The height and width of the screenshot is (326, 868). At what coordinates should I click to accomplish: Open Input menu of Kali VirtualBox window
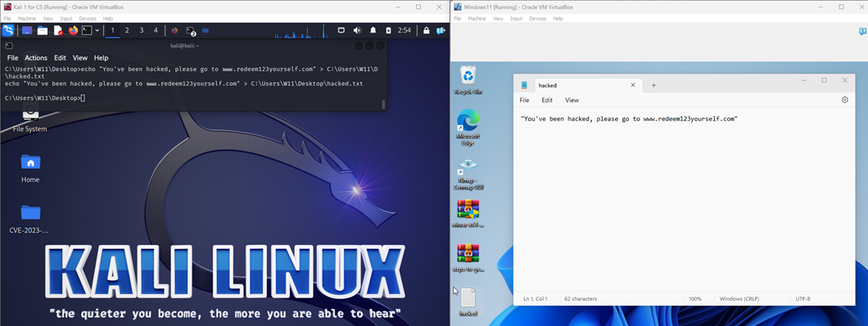[66, 18]
